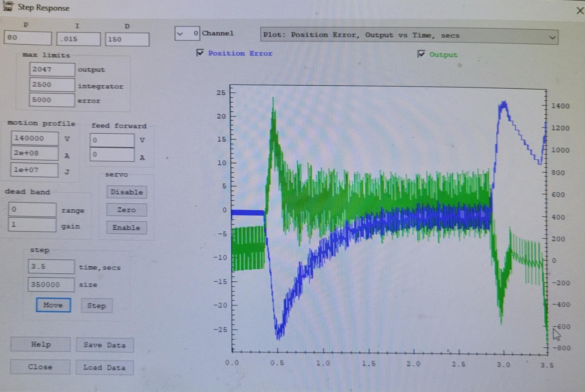This screenshot has height=392, width=585.
Task: Close the Step Response window
Action: pos(580,11)
